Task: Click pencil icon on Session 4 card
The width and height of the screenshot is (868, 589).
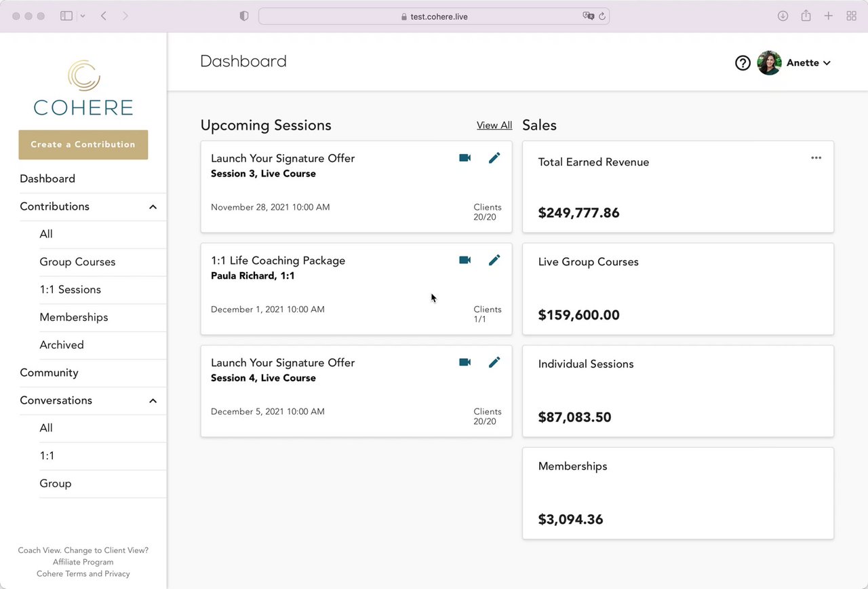Action: [x=494, y=362]
